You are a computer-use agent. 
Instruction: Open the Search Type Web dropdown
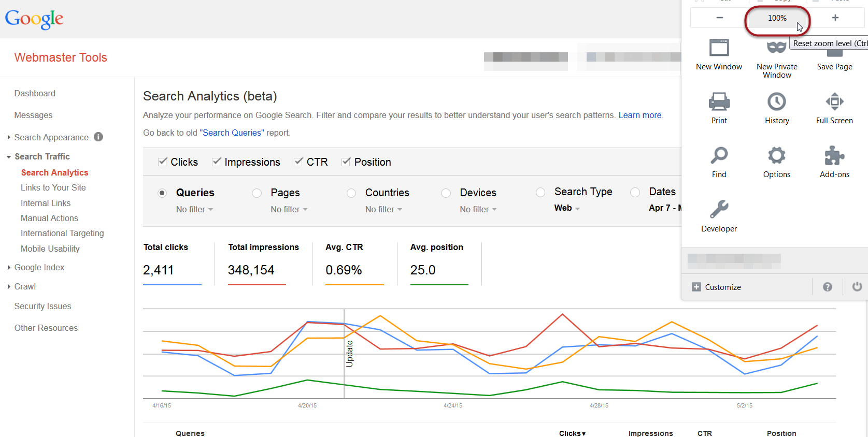tap(566, 208)
